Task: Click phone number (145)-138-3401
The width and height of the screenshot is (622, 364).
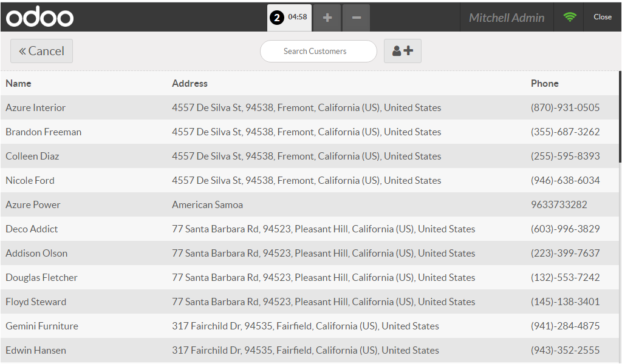Action: pyautogui.click(x=566, y=302)
